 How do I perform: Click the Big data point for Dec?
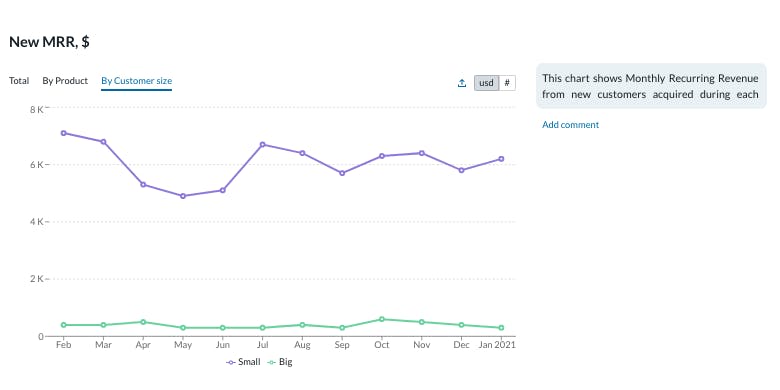(x=462, y=325)
